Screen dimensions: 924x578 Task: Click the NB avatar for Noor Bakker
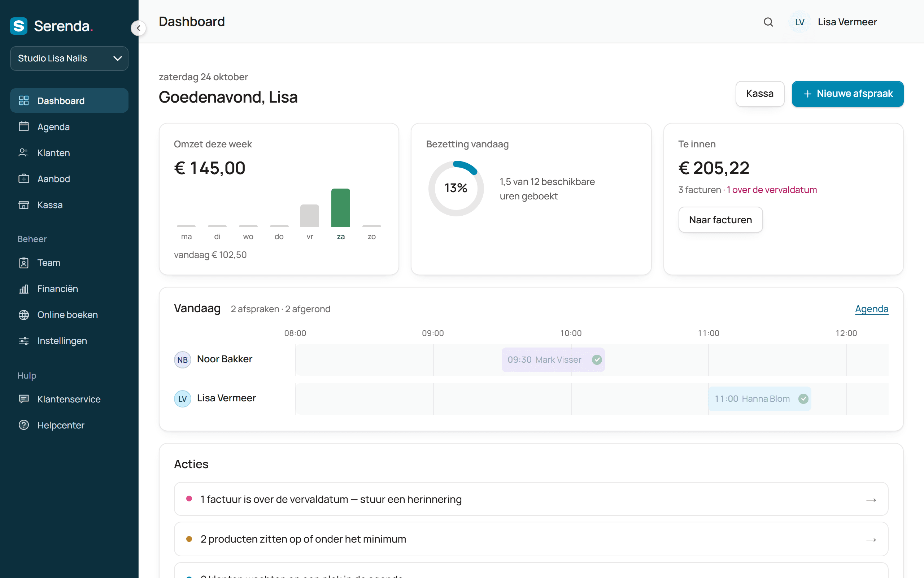pyautogui.click(x=183, y=360)
